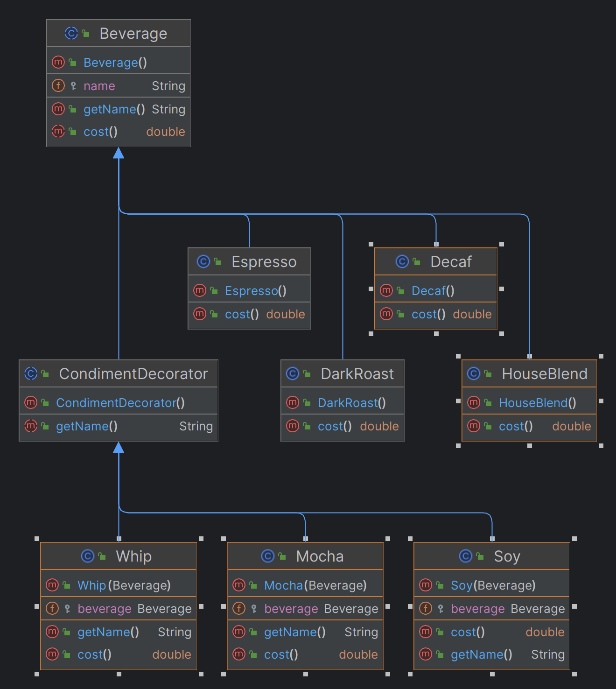Click cost() method in Decaf node
This screenshot has width=616, height=689.
(428, 314)
